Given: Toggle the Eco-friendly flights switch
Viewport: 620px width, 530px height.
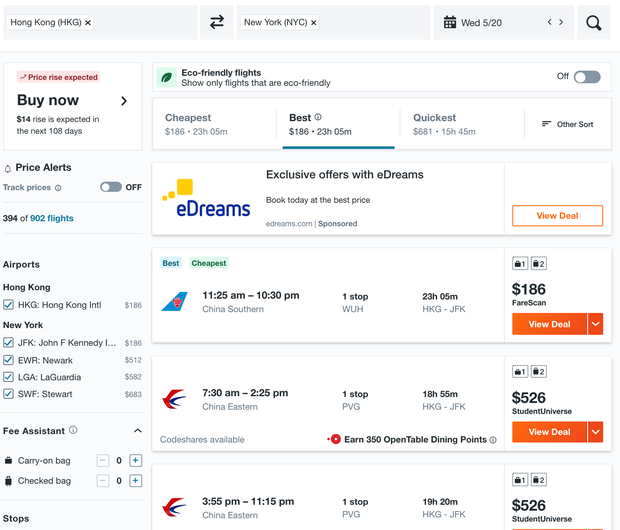Looking at the screenshot, I should coord(586,77).
